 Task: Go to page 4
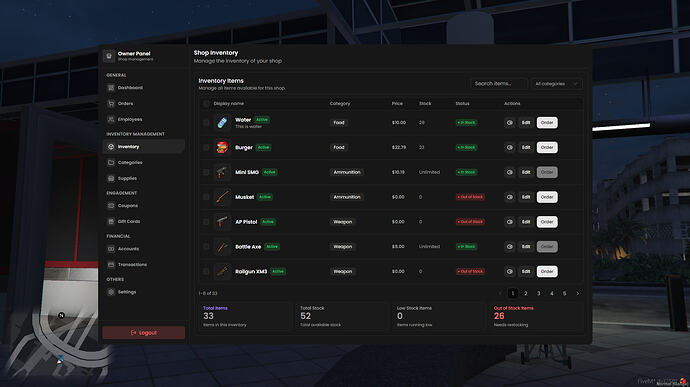pos(551,293)
